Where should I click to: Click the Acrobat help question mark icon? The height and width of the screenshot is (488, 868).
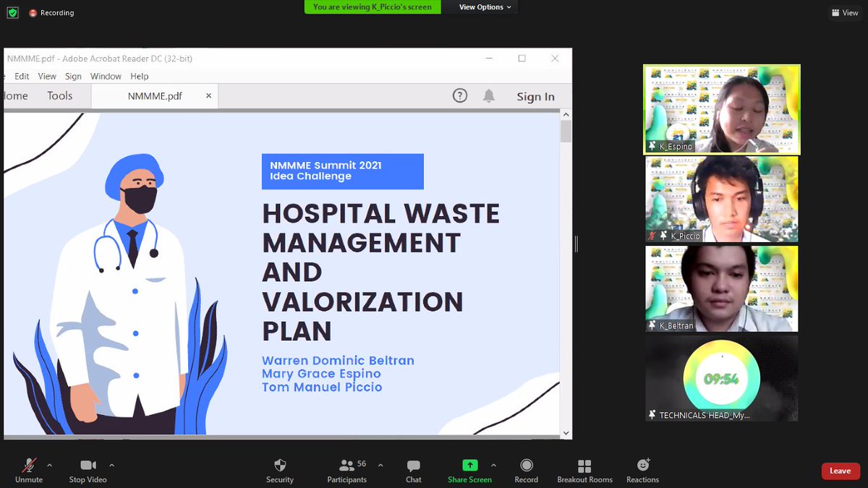click(x=460, y=95)
